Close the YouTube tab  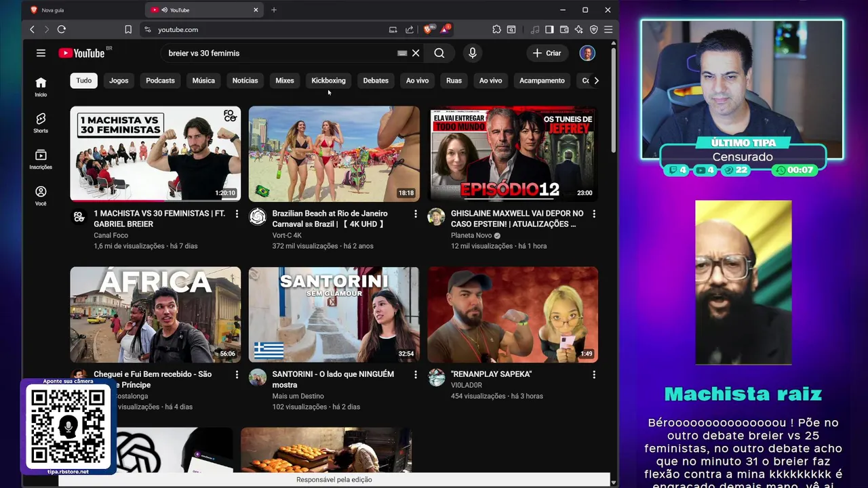click(256, 9)
